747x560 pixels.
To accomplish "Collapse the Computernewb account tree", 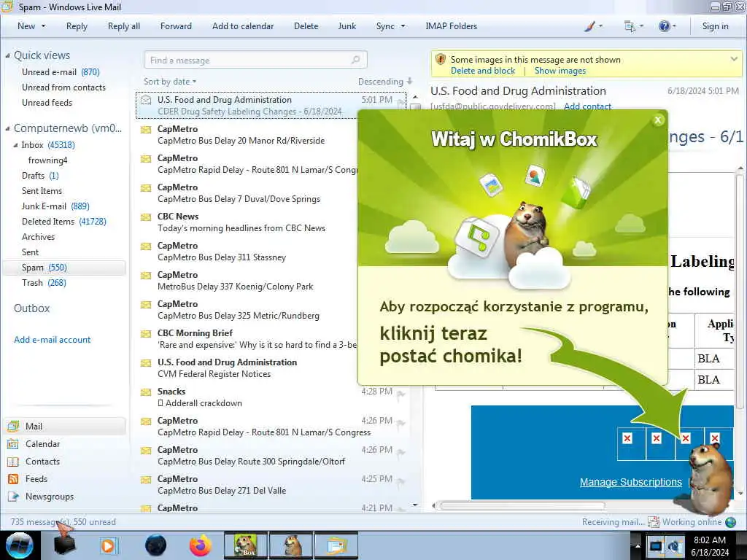I will coord(7,128).
